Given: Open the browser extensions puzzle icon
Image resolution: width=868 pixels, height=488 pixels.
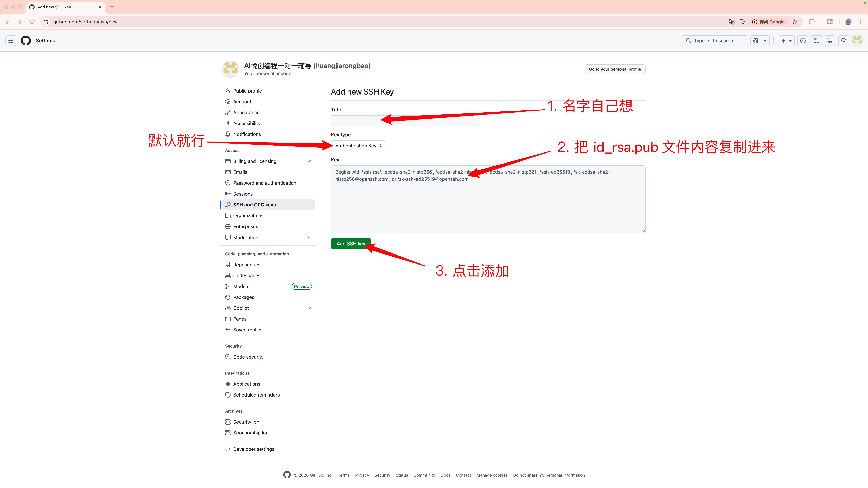Looking at the screenshot, I should [812, 22].
